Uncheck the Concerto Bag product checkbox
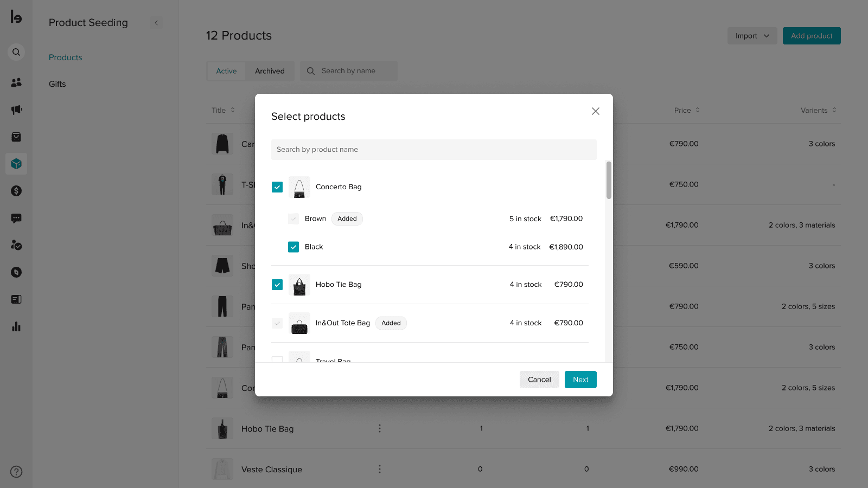The width and height of the screenshot is (868, 488). [277, 187]
